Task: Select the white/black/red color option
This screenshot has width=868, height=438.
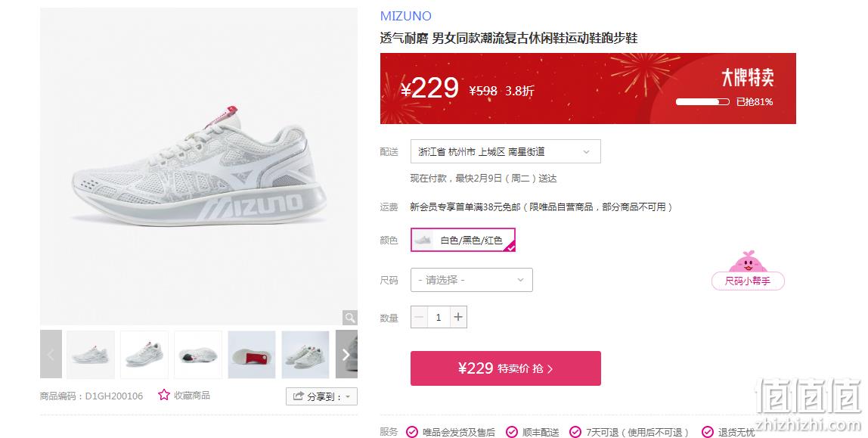Action: click(463, 240)
